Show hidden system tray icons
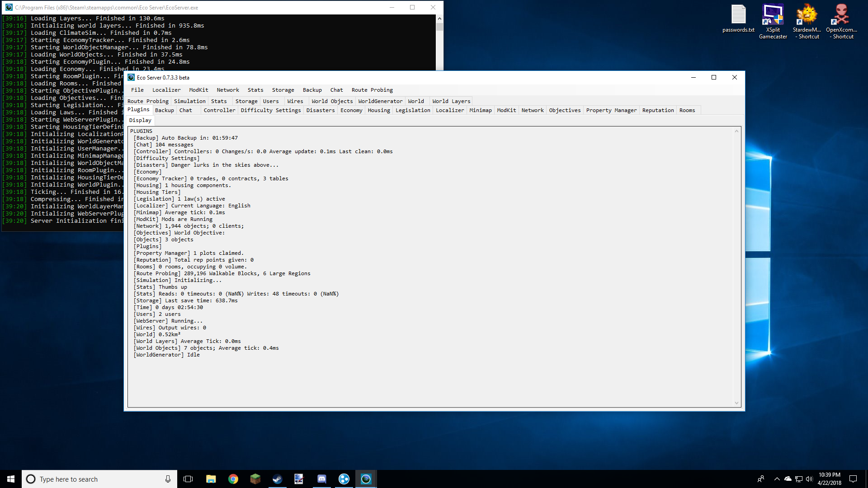This screenshot has height=488, width=868. (x=777, y=479)
